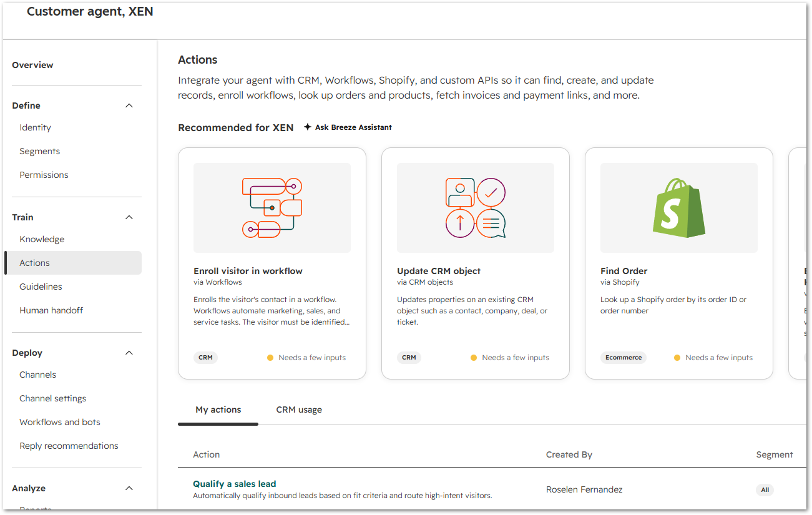Click the Breeze Assistant sparkle icon
The width and height of the screenshot is (812, 515).
pos(308,127)
